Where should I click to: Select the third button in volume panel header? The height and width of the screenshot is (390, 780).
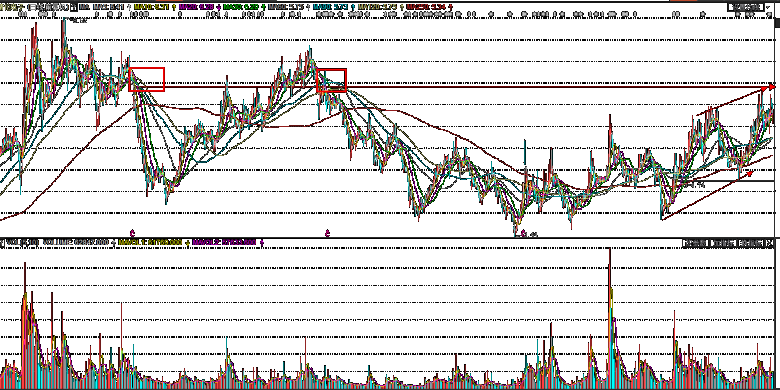pyautogui.click(x=751, y=243)
